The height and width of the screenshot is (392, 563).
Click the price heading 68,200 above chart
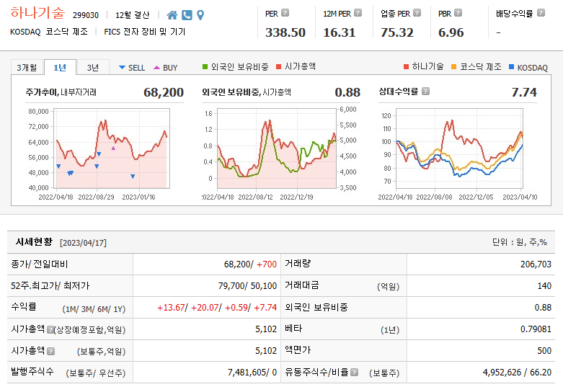(x=164, y=92)
